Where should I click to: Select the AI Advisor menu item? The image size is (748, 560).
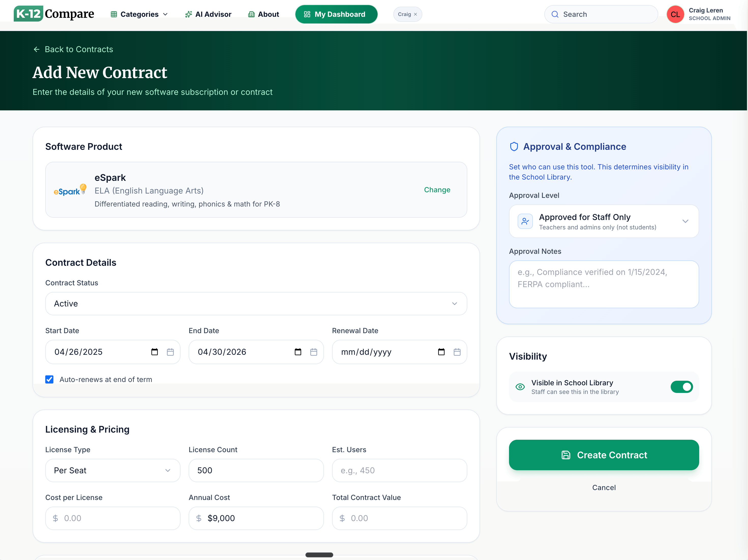pyautogui.click(x=208, y=14)
